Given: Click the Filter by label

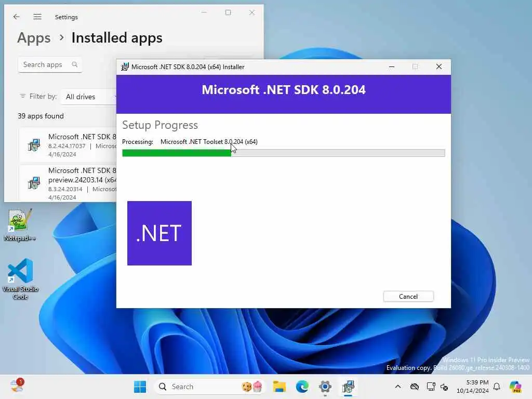Looking at the screenshot, I should [x=43, y=96].
